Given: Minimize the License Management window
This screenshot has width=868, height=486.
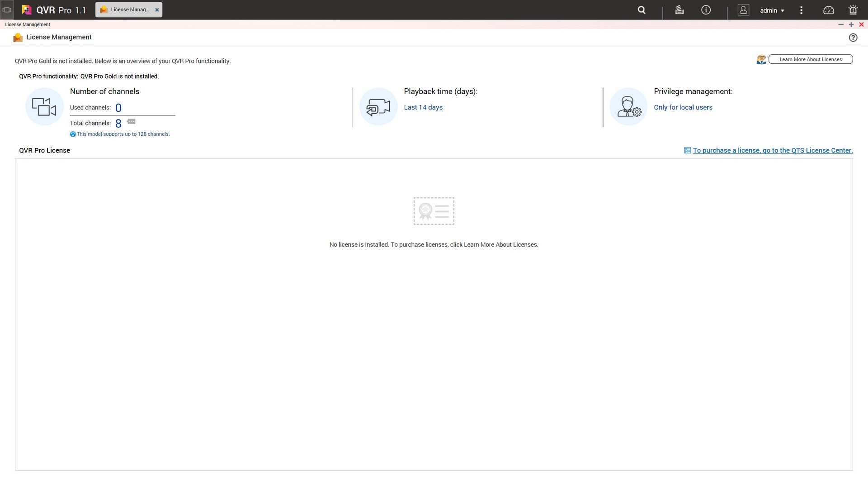Looking at the screenshot, I should [841, 24].
